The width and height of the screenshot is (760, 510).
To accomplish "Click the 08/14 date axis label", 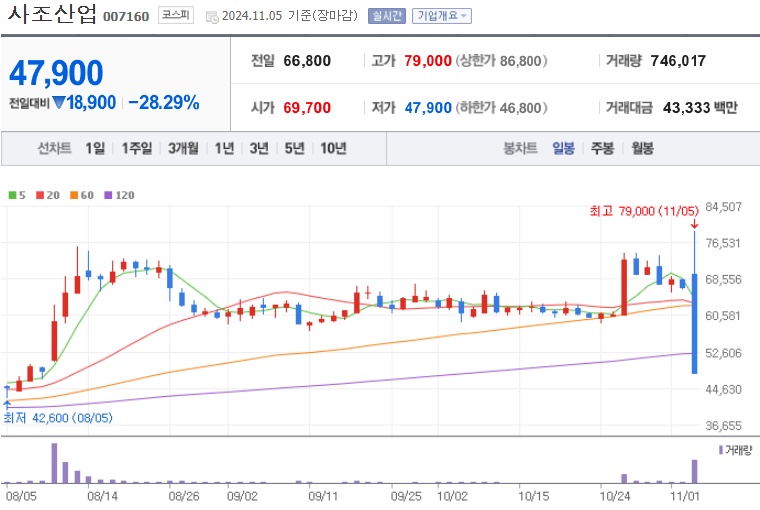I will pyautogui.click(x=102, y=496).
